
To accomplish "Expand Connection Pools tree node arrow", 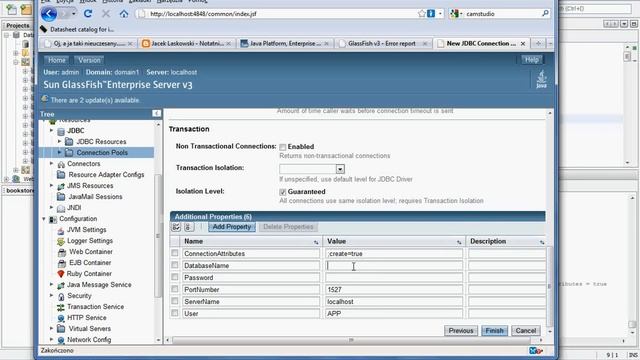I will [x=59, y=152].
